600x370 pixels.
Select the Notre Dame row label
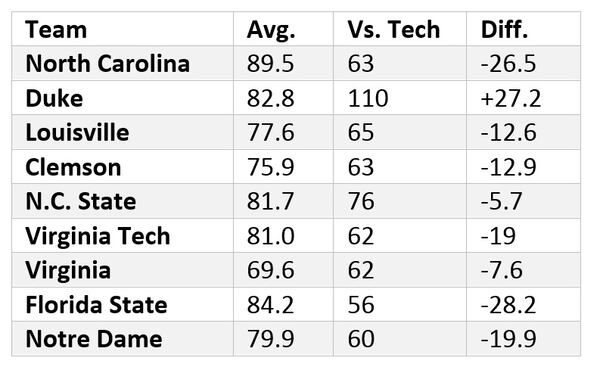(x=122, y=339)
